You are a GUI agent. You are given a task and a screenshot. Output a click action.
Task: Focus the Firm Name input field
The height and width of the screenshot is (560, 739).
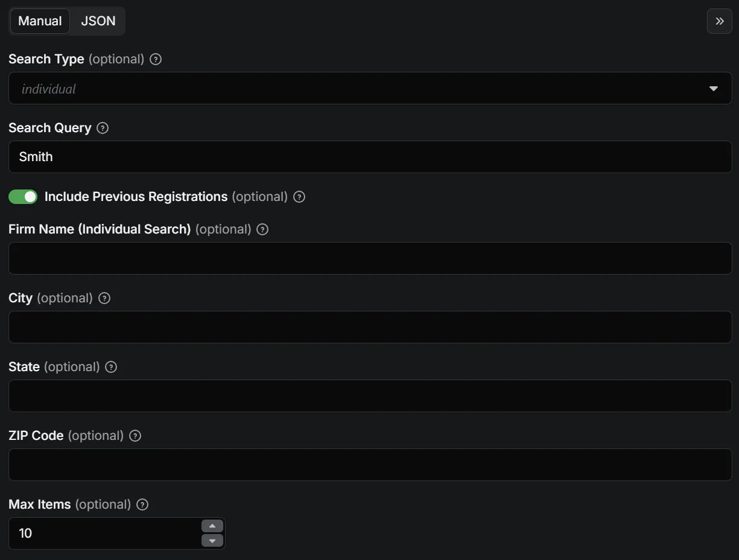(370, 258)
